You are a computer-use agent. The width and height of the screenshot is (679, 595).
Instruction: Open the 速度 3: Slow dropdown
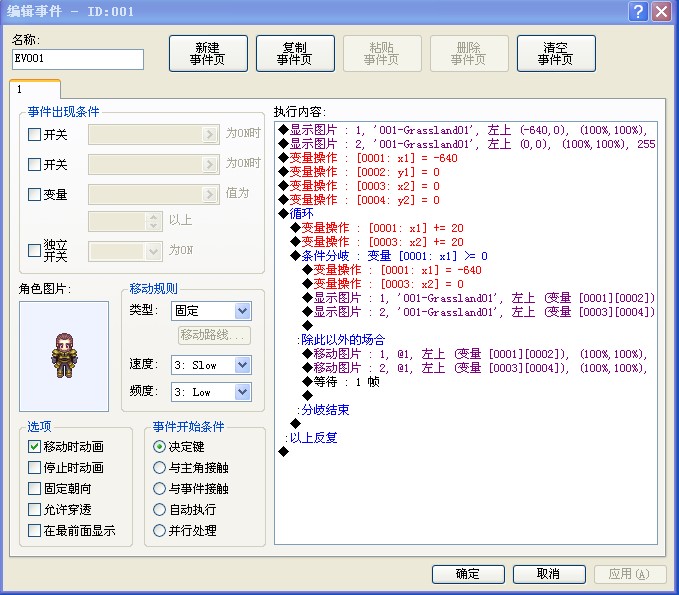pyautogui.click(x=211, y=365)
